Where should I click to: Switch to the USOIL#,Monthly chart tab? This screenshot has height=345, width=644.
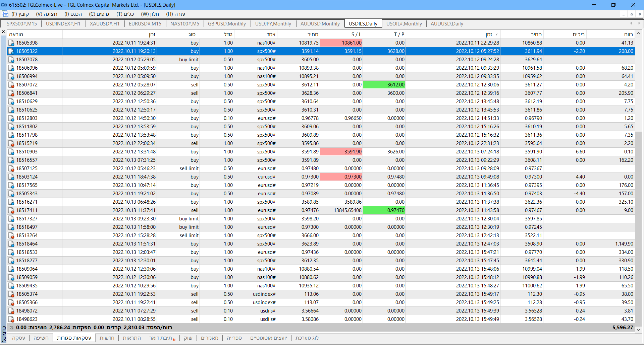(x=404, y=24)
